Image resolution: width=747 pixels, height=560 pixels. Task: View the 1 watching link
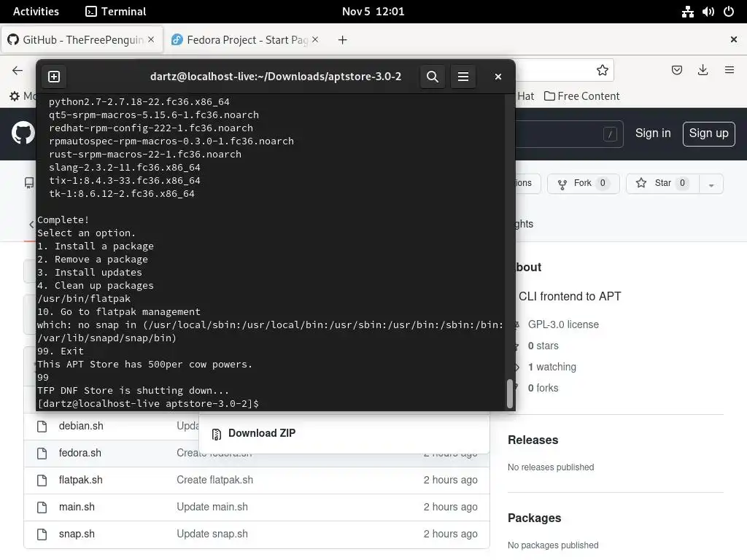pyautogui.click(x=551, y=367)
